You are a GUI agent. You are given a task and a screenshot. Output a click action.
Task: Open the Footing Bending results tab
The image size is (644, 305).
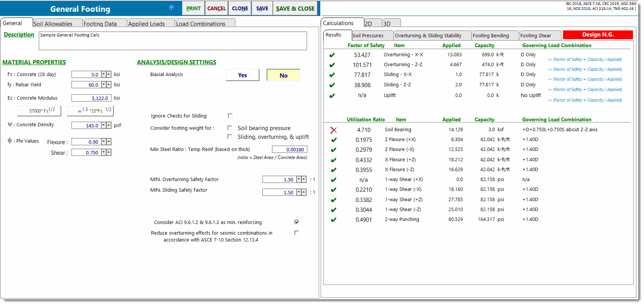[491, 35]
